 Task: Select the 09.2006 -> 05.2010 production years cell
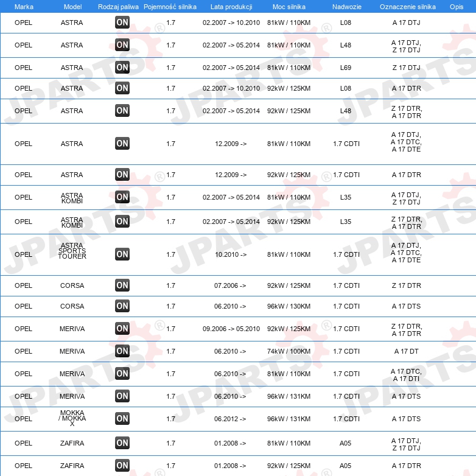[231, 329]
